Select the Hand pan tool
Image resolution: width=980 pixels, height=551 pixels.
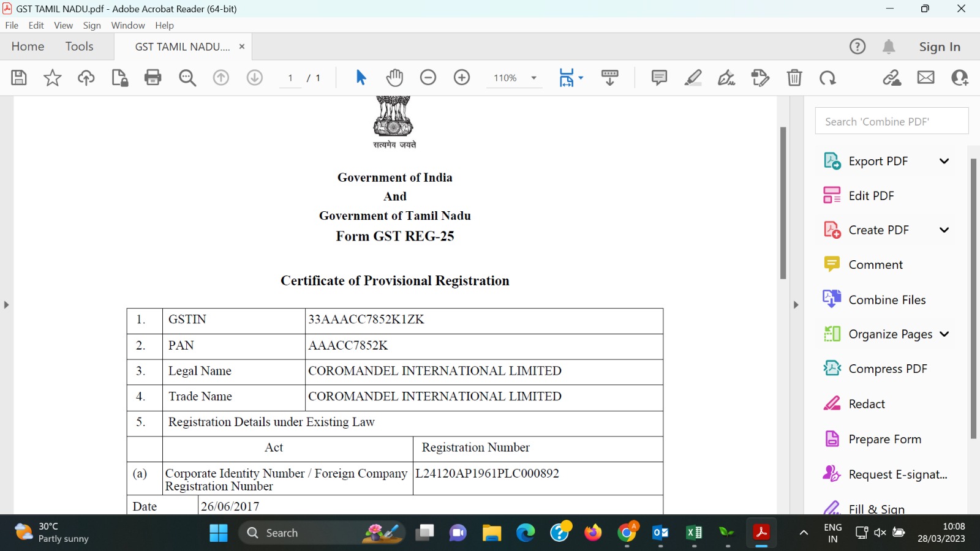tap(394, 78)
